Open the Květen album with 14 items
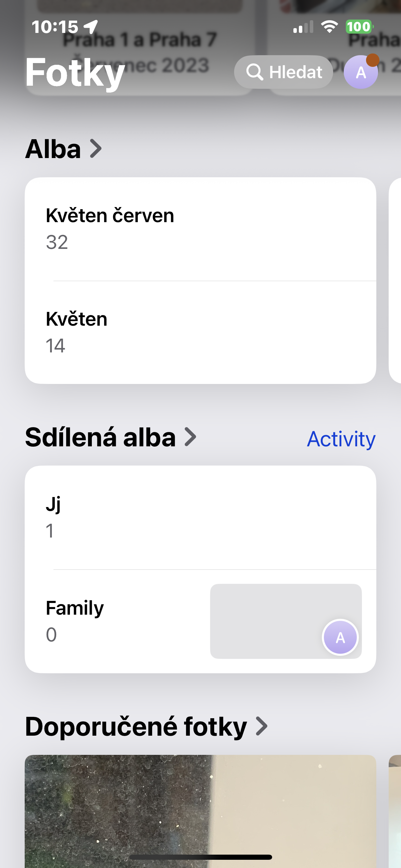This screenshot has height=868, width=401. click(x=200, y=332)
